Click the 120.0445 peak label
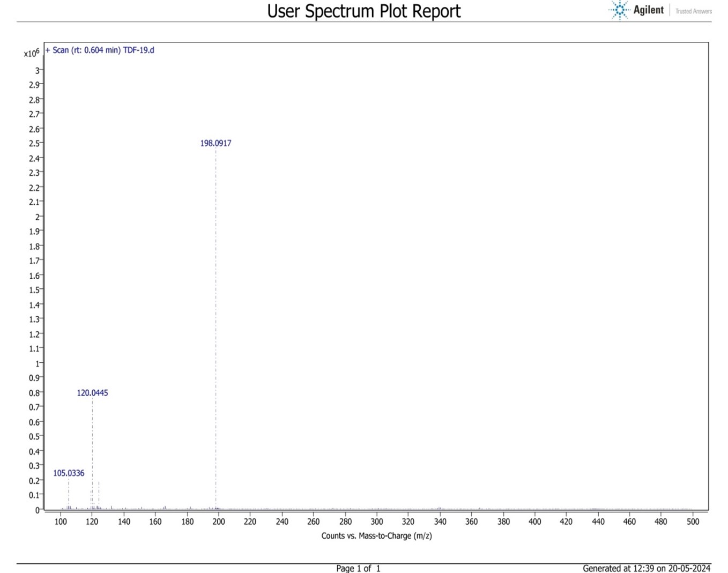This screenshot has height=573, width=728. click(x=92, y=393)
